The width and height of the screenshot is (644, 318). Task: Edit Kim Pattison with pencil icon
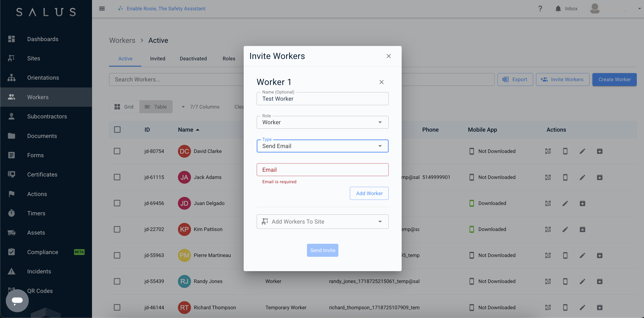pos(565,229)
